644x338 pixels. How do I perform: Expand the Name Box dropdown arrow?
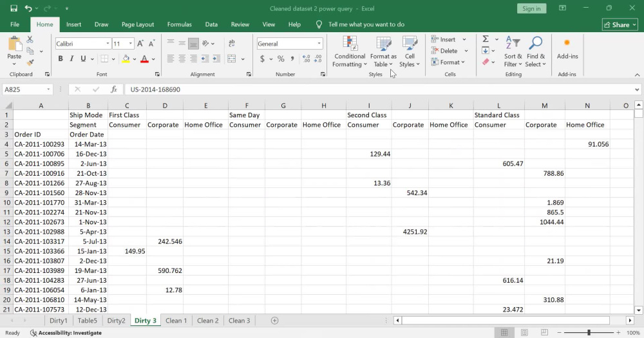point(48,89)
